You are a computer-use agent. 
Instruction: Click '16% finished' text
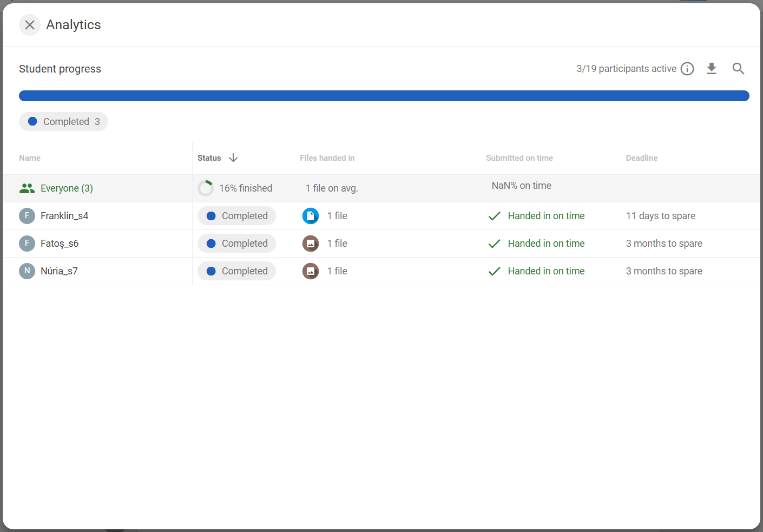(x=246, y=188)
